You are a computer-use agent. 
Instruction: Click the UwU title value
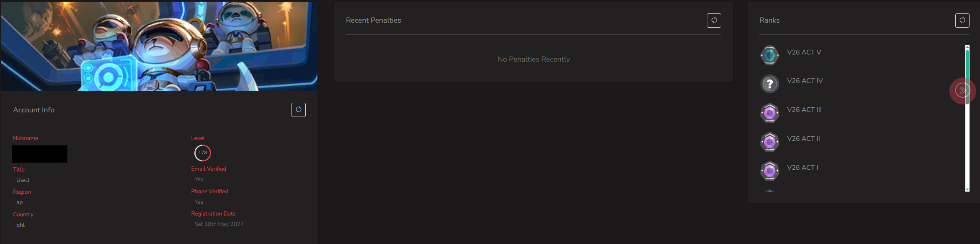[x=23, y=180]
